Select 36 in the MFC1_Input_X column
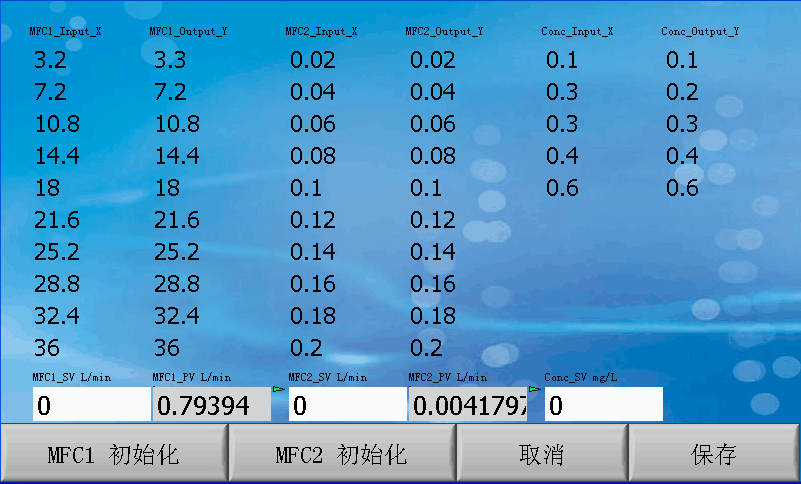The width and height of the screenshot is (801, 484). click(47, 349)
